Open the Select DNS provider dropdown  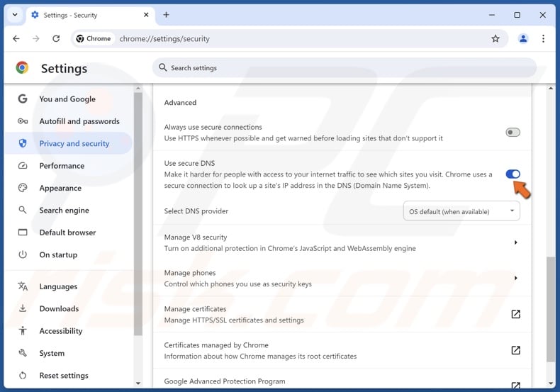[x=461, y=211]
